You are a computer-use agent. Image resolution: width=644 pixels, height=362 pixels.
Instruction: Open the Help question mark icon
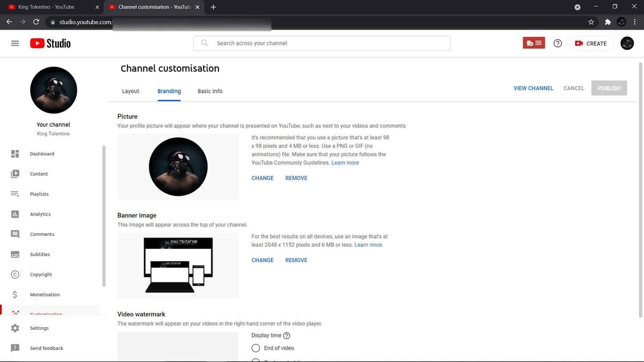tap(558, 43)
